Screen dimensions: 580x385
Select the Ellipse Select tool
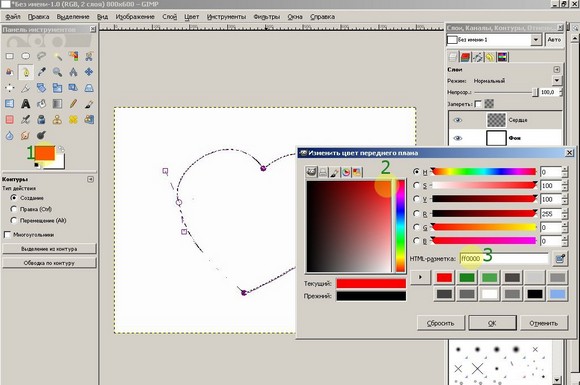tap(26, 56)
